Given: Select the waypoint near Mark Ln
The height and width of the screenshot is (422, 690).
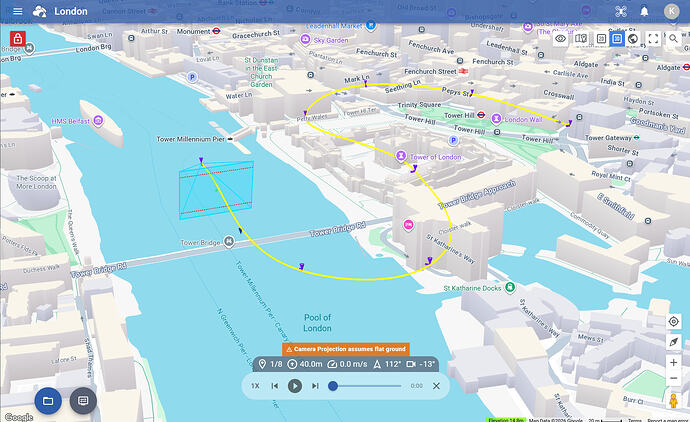Looking at the screenshot, I should 365,83.
